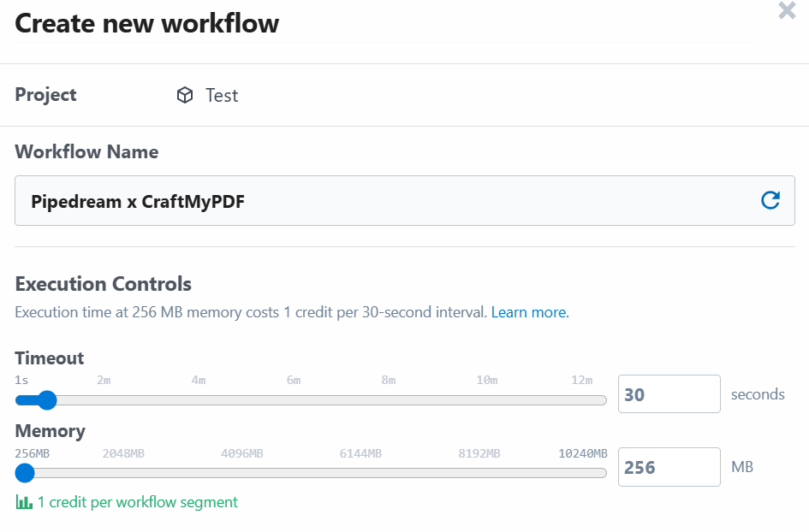Screen dimensions: 809x532
Task: Close the Create new workflow dialog
Action: tap(787, 11)
